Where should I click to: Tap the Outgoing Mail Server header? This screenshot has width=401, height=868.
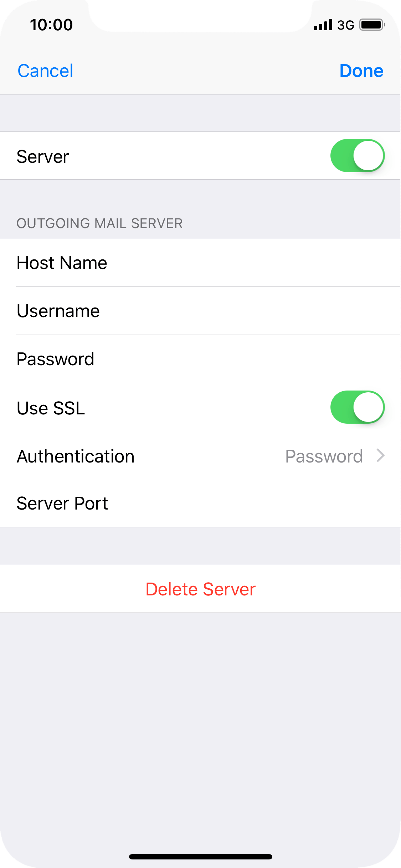click(99, 223)
